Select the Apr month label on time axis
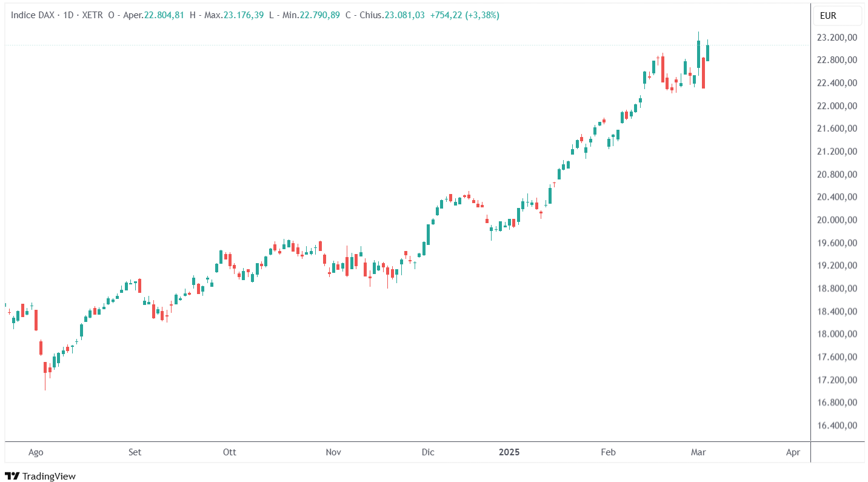 792,452
